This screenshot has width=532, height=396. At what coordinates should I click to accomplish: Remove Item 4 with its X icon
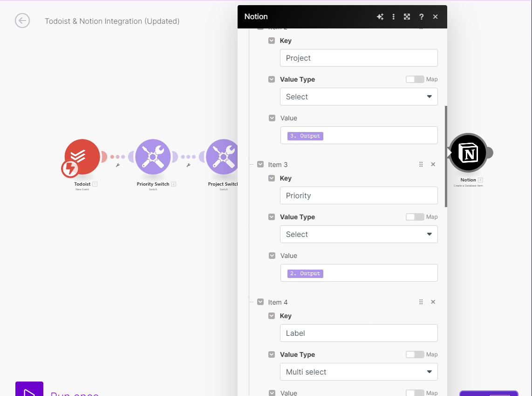pyautogui.click(x=433, y=302)
